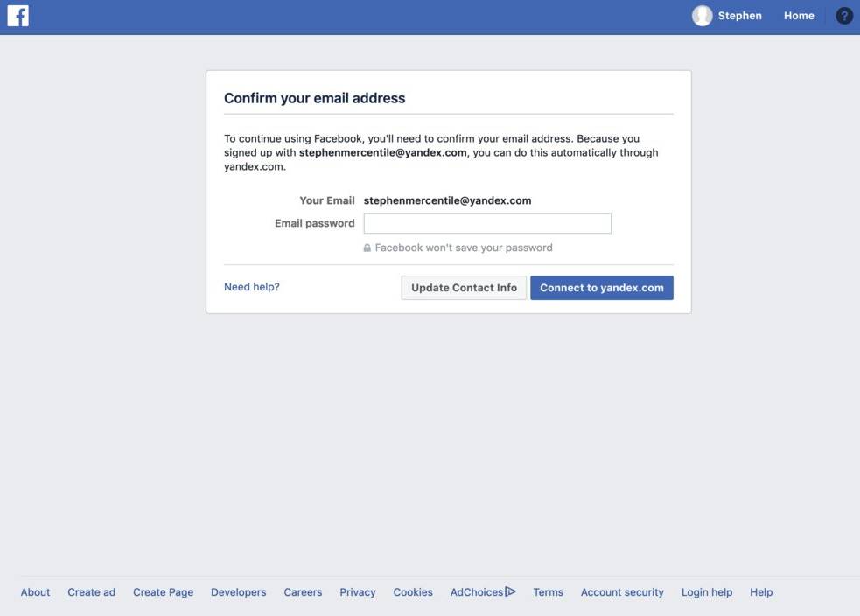Open the Account security footer link
860x616 pixels.
tap(622, 592)
